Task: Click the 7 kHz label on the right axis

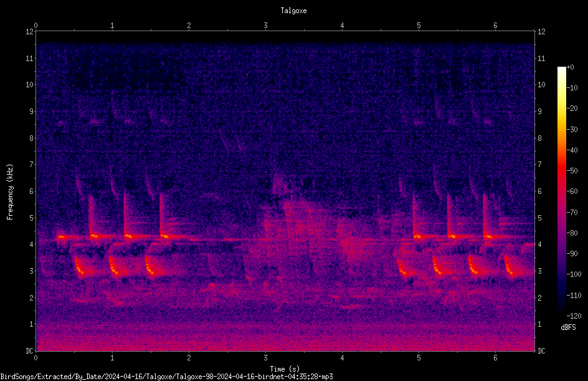Action: [539, 165]
